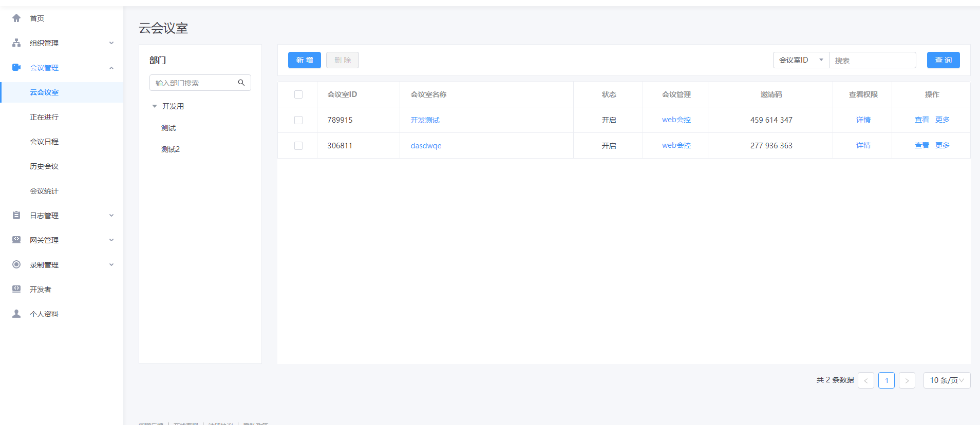Open web会控 for room 306811
Screen dimensions: 980x425
676,145
